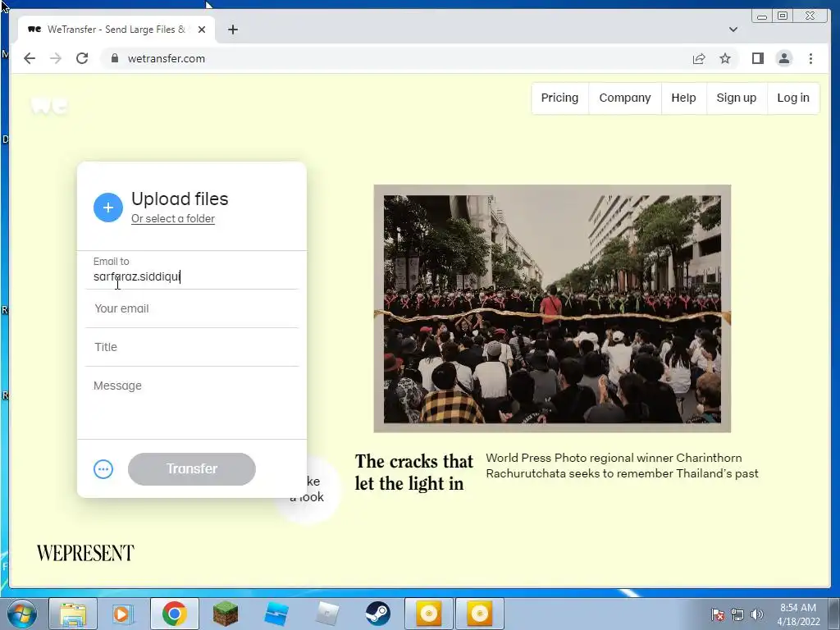
Task: Open the Action Center flag tray icon
Action: tap(717, 614)
